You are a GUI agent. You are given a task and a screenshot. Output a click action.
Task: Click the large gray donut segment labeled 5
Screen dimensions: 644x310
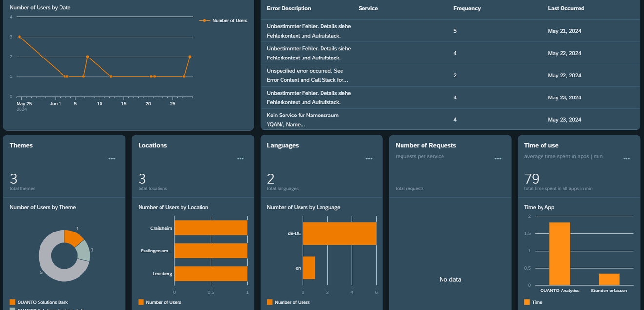point(47,266)
